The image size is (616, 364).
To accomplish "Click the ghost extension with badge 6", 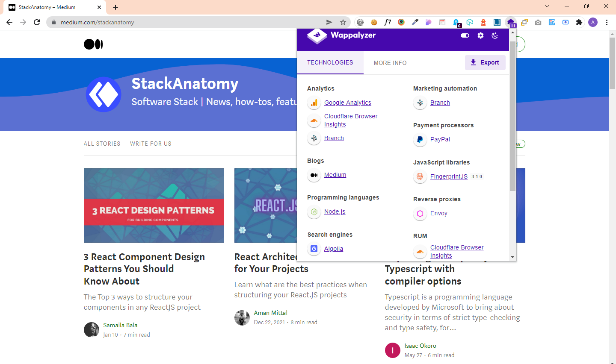I will pyautogui.click(x=456, y=23).
